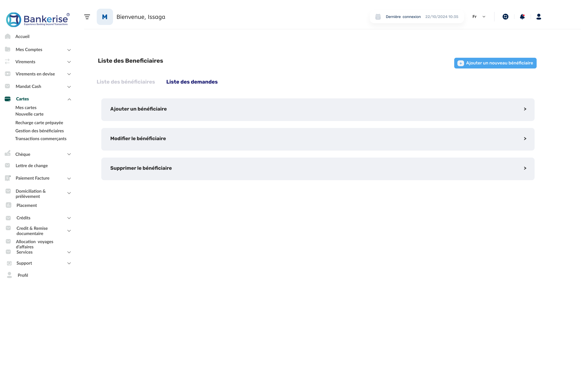Screen dimensions: 588x392
Task: Open Allocation voyages d'affaires page
Action: pos(35,244)
